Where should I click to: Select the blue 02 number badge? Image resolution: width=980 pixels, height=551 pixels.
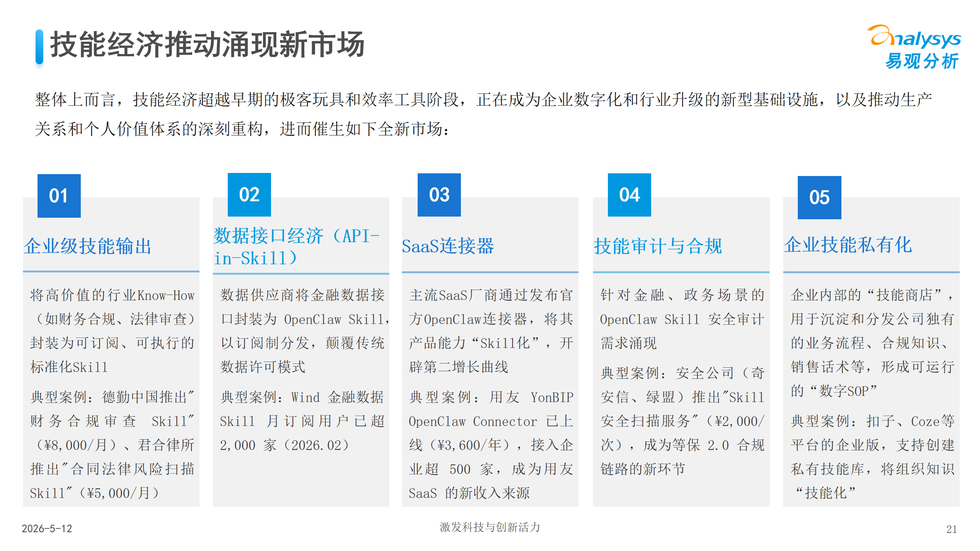point(249,195)
